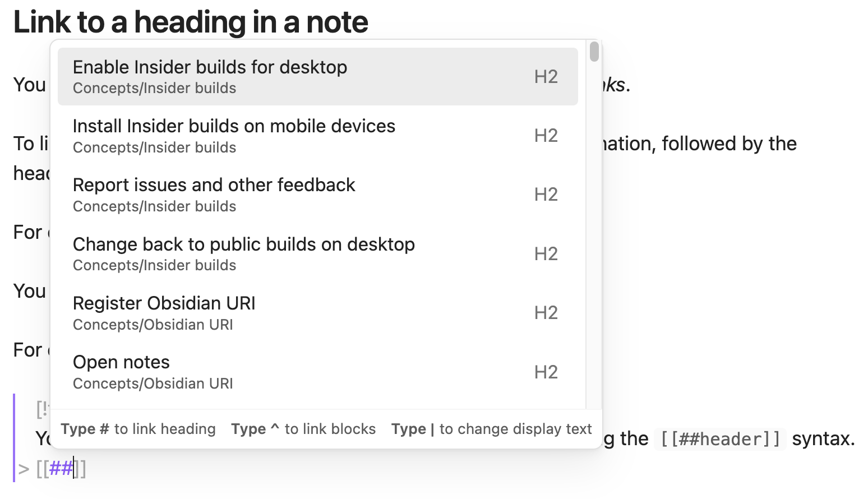868x499 pixels.
Task: Click the "Type ^ to link blocks" hint
Action: (303, 429)
